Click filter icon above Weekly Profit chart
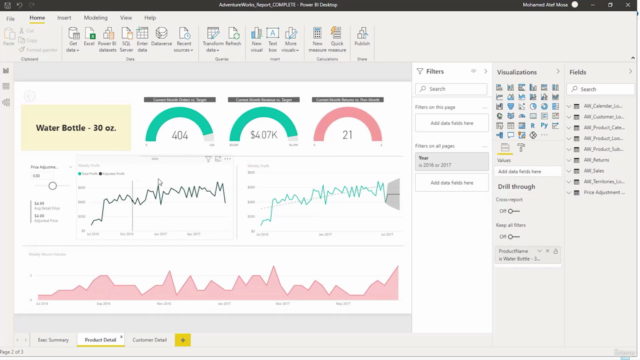 pos(208,159)
